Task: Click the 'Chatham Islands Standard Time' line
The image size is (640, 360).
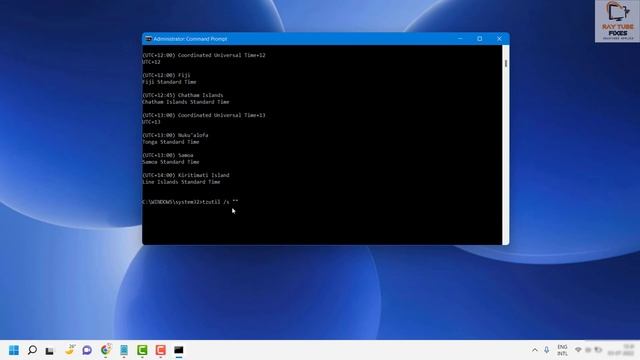Action: click(x=186, y=102)
